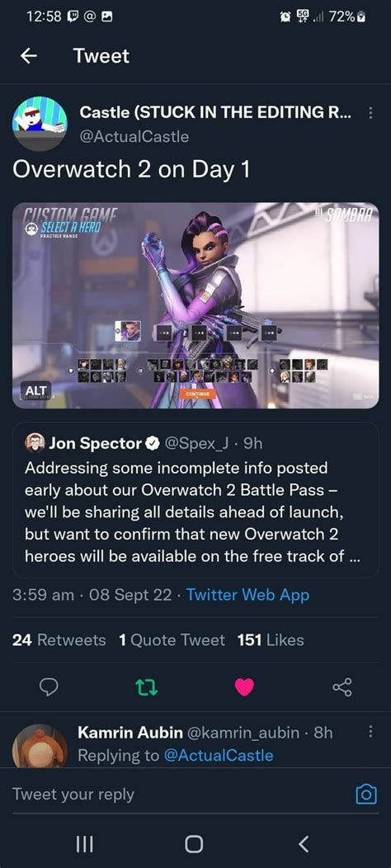View the 1 Quote Tweet list

(x=172, y=640)
